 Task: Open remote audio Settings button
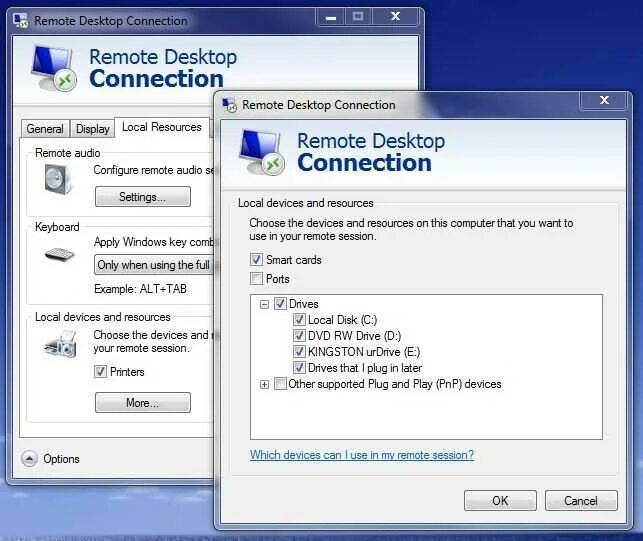(143, 196)
